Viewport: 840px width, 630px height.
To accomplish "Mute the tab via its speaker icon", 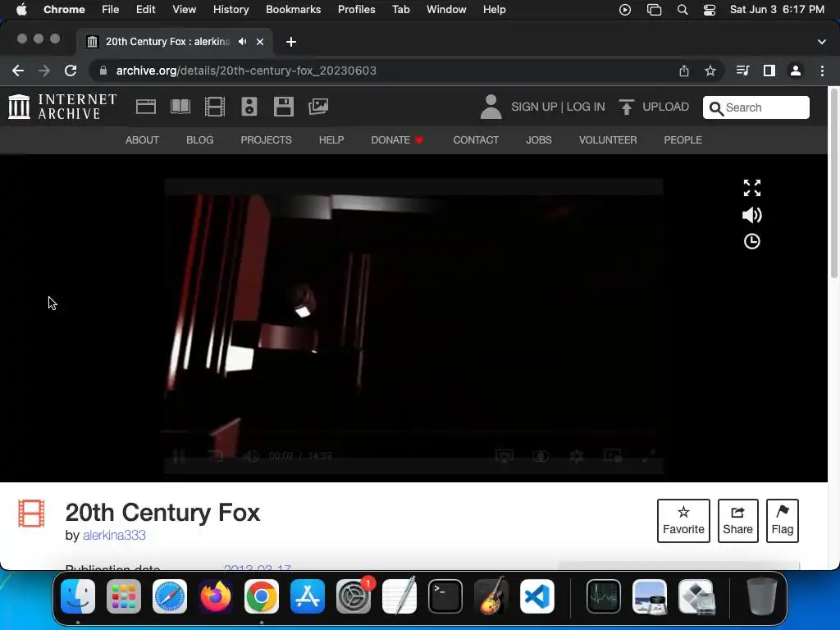I will (x=243, y=41).
